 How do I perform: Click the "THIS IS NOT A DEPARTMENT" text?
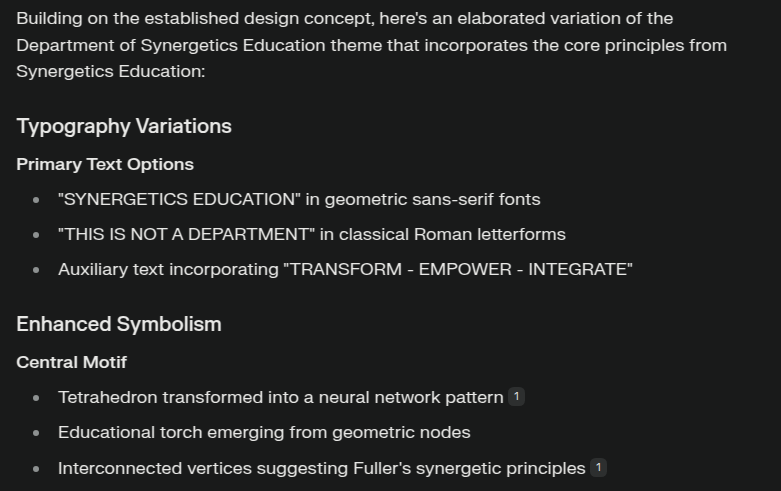click(x=187, y=234)
